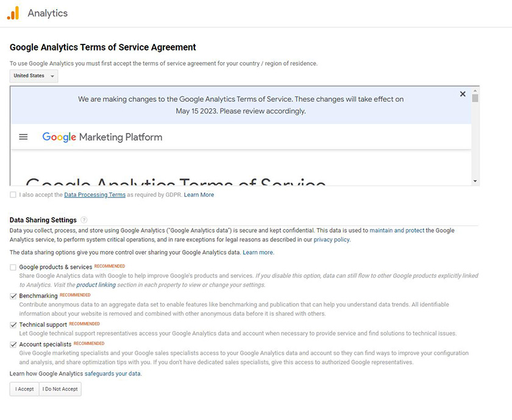
Task: Click the scroll down arrow in terms frame
Action: pyautogui.click(x=475, y=181)
